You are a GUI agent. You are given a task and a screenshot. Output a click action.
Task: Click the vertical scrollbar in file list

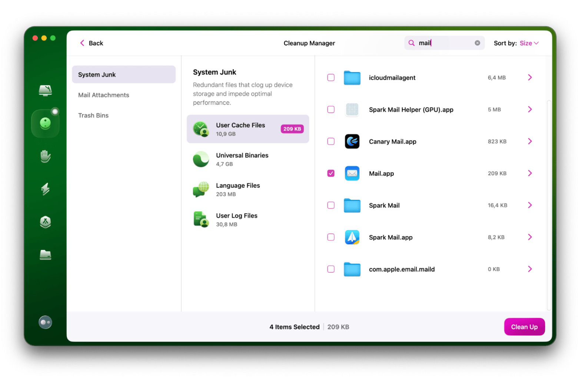[x=549, y=204]
